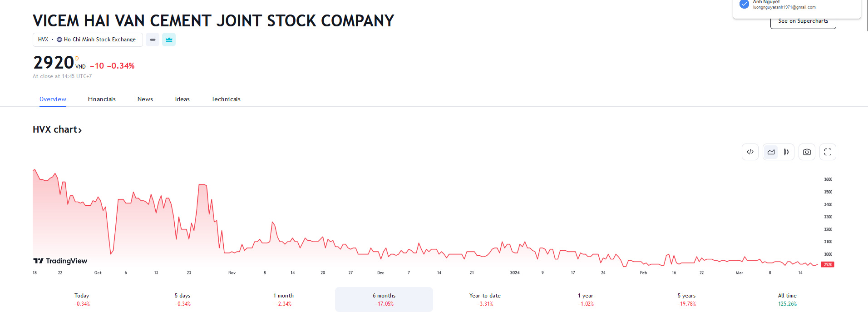This screenshot has width=868, height=327.
Task: Choose the All time range
Action: click(x=787, y=299)
